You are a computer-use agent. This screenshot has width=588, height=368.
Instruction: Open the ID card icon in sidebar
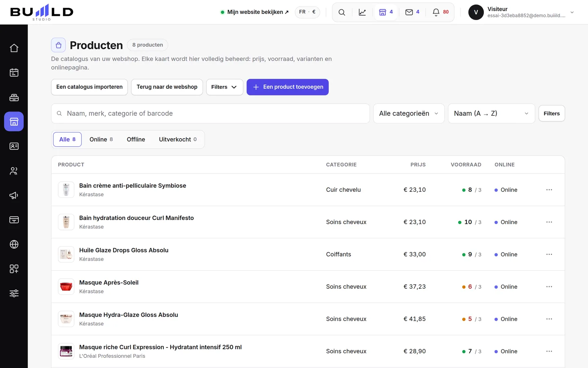[x=14, y=146]
